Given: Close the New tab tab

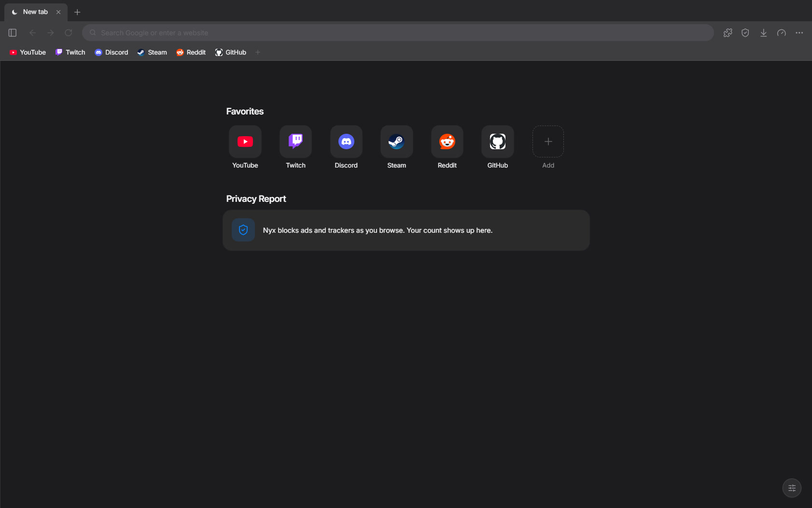Looking at the screenshot, I should coord(58,12).
